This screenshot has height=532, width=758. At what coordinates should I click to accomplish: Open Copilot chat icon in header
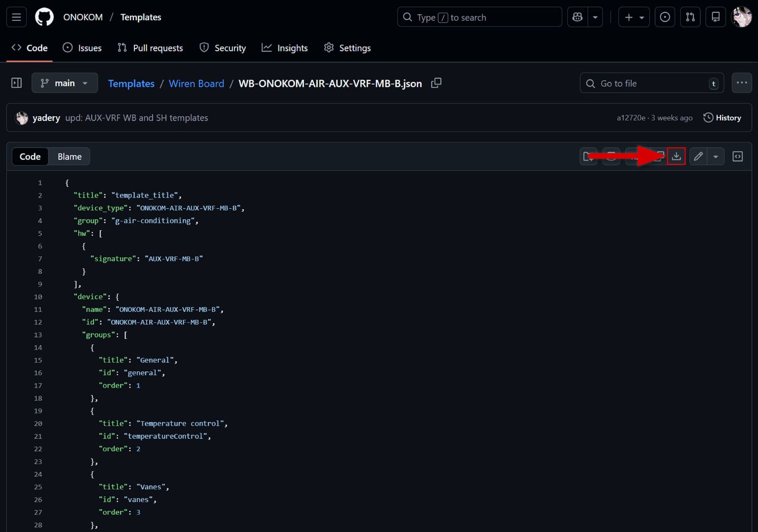click(578, 17)
